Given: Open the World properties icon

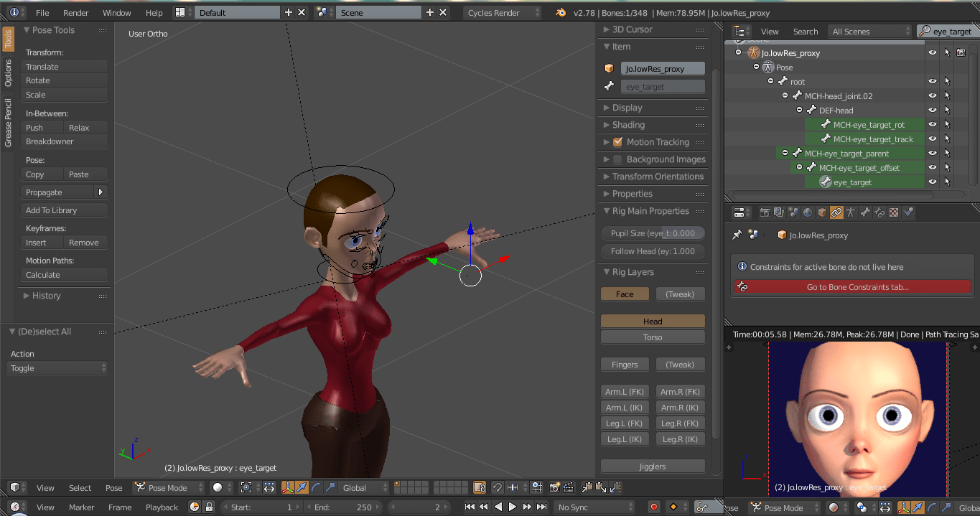Looking at the screenshot, I should [808, 212].
